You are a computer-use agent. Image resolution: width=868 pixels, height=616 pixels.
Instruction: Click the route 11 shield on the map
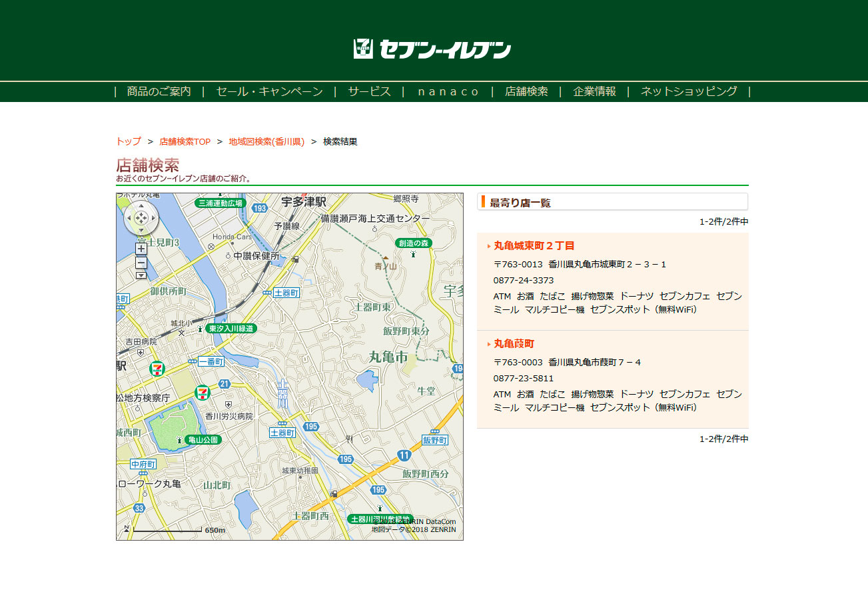tap(404, 455)
